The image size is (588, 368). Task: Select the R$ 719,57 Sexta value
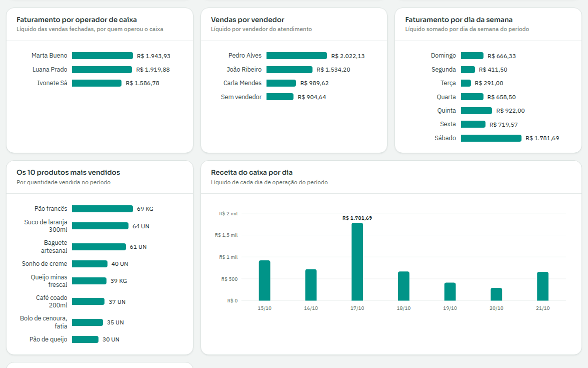pyautogui.click(x=503, y=124)
